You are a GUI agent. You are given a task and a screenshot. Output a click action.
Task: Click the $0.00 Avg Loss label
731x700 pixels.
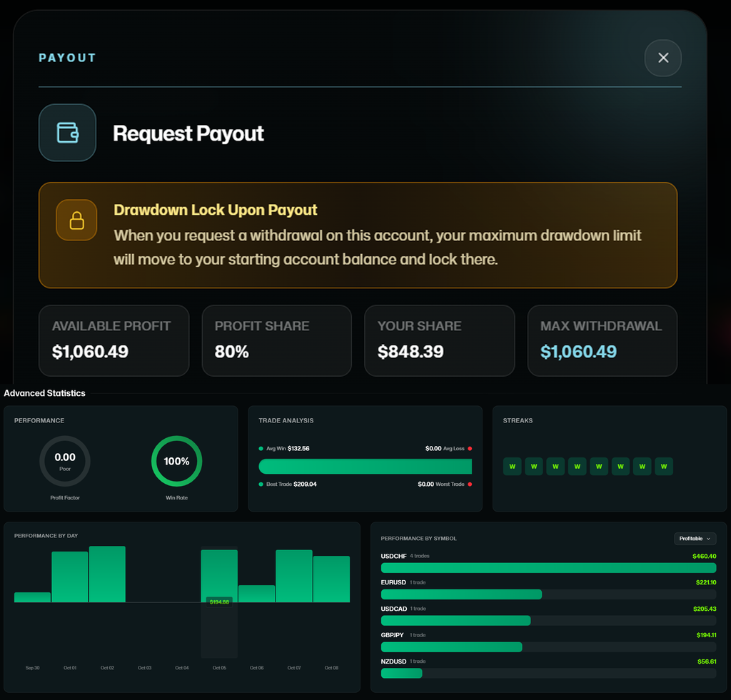coord(448,448)
